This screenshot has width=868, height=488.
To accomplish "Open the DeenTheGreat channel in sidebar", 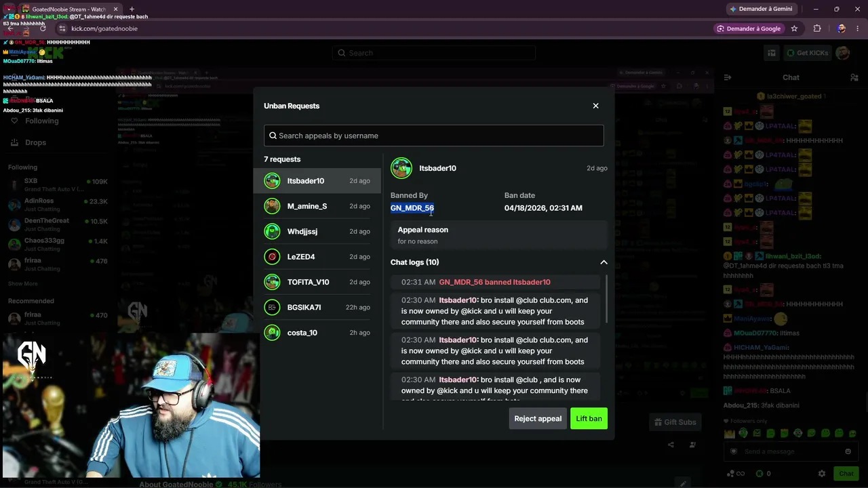I will pyautogui.click(x=58, y=224).
